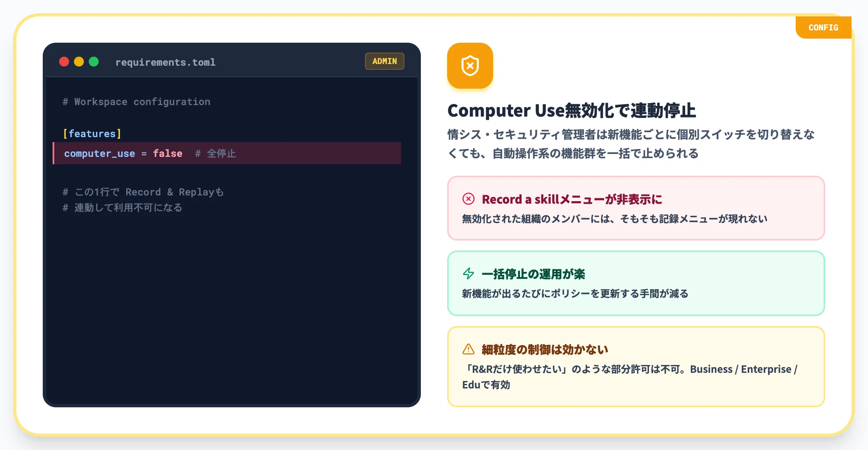868x450 pixels.
Task: Click the green lightning bolt icon
Action: (469, 273)
